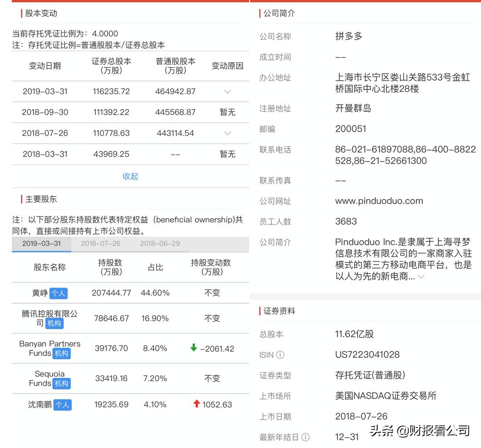
Task: Collapse the share table with 收起
Action: [x=130, y=176]
